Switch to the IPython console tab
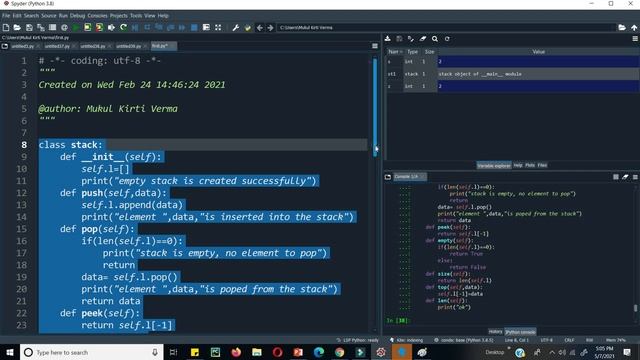The width and height of the screenshot is (640, 360). coord(520,331)
